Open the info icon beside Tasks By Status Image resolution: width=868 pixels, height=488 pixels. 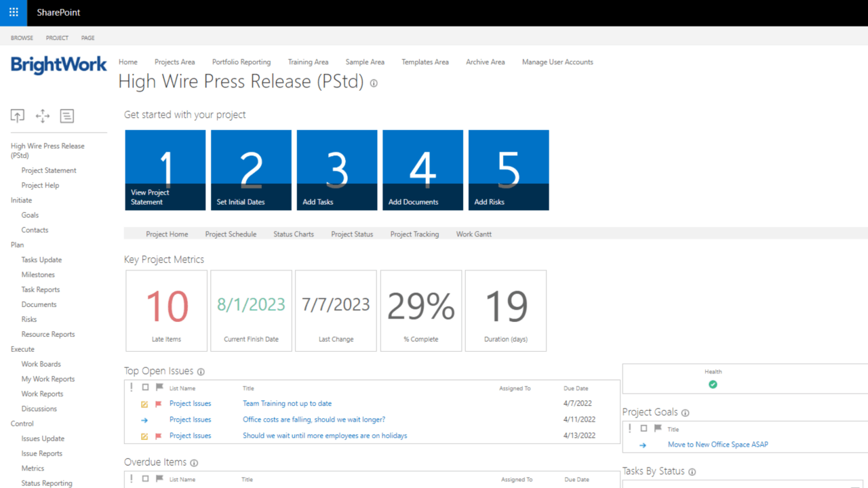(x=692, y=472)
